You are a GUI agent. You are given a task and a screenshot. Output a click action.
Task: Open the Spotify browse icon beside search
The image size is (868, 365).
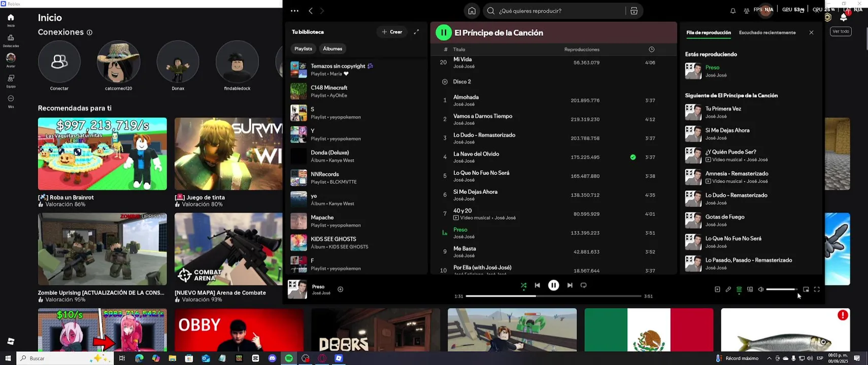634,11
